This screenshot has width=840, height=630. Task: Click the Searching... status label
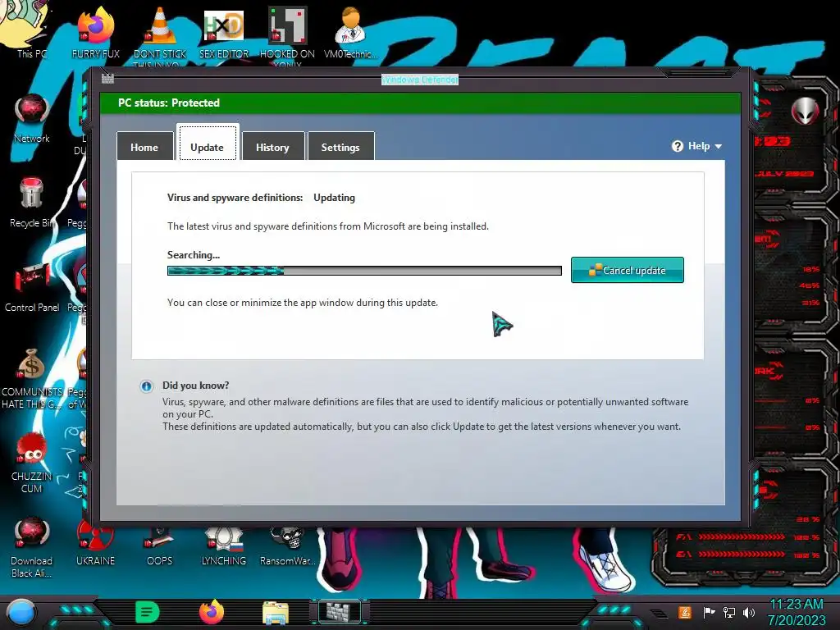[194, 255]
